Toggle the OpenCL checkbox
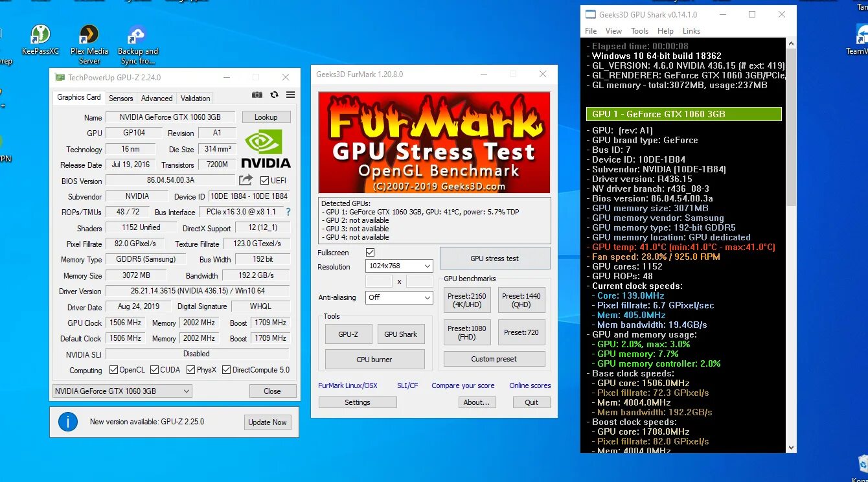 113,370
